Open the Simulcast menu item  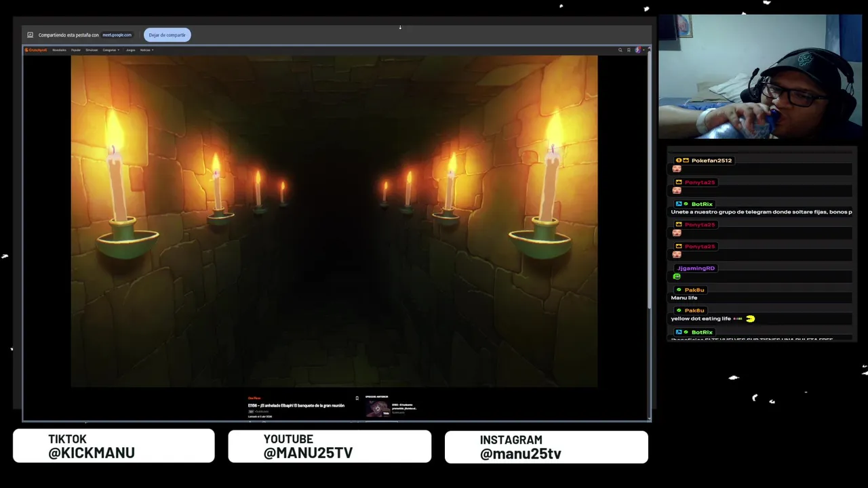click(x=92, y=50)
